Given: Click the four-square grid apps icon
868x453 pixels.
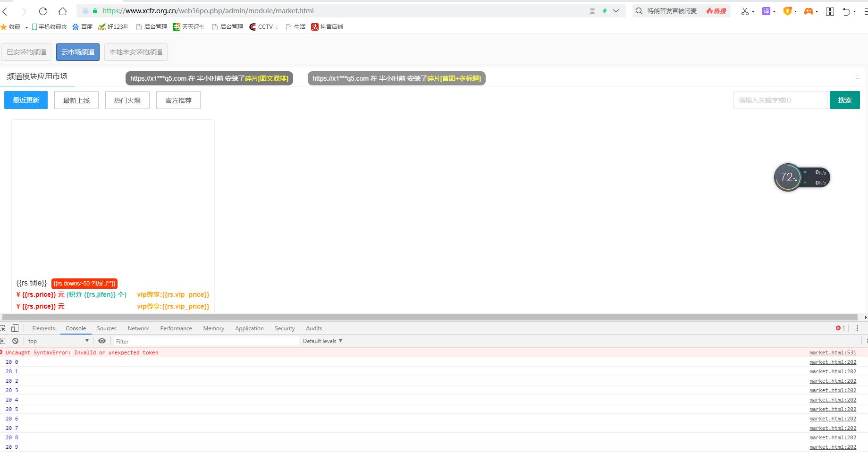Looking at the screenshot, I should coord(830,11).
